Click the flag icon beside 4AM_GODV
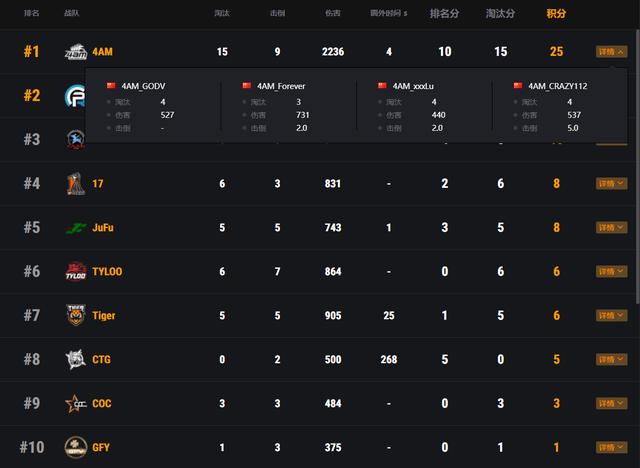Image resolution: width=640 pixels, height=468 pixels. (x=111, y=86)
